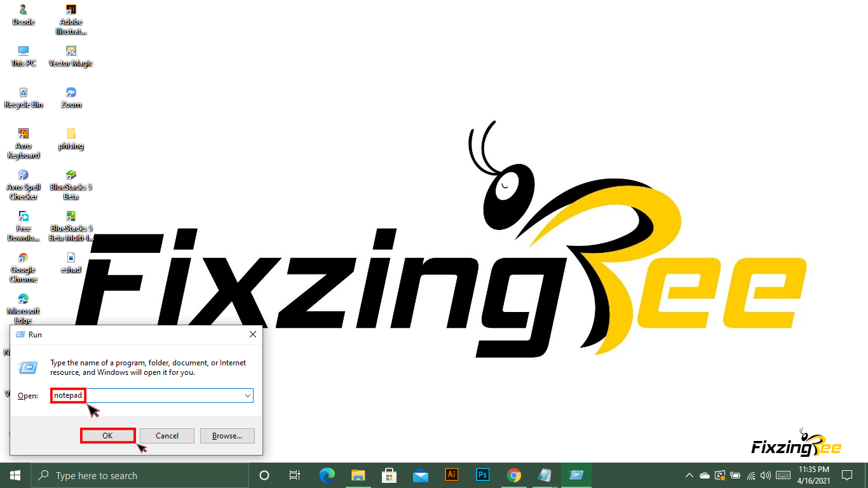
Task: Open File Explorer from the taskbar
Action: [358, 475]
